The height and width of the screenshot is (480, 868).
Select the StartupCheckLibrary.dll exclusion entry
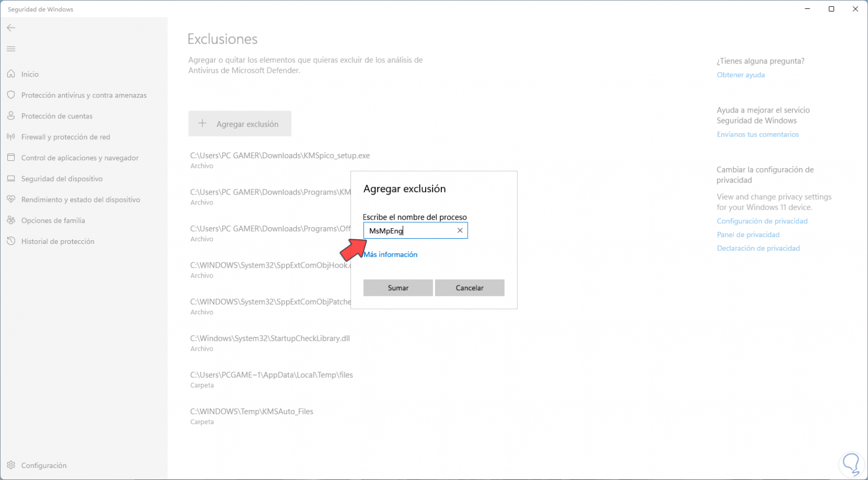(x=270, y=343)
